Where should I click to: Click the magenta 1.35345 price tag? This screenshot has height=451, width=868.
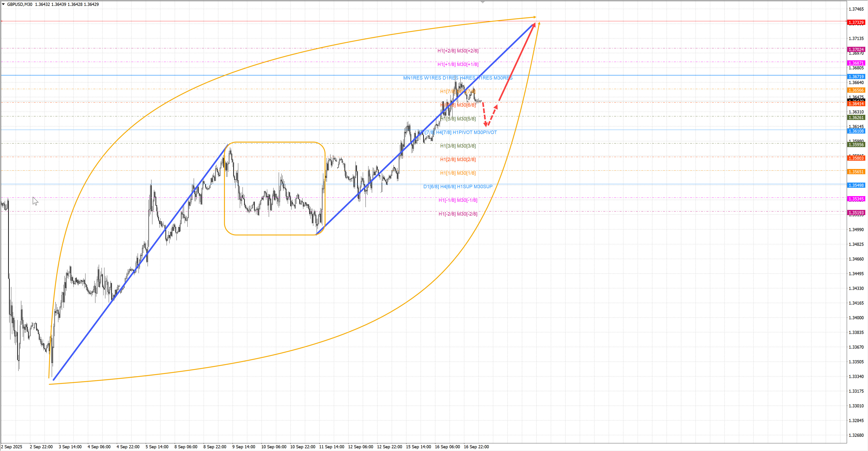click(x=856, y=199)
